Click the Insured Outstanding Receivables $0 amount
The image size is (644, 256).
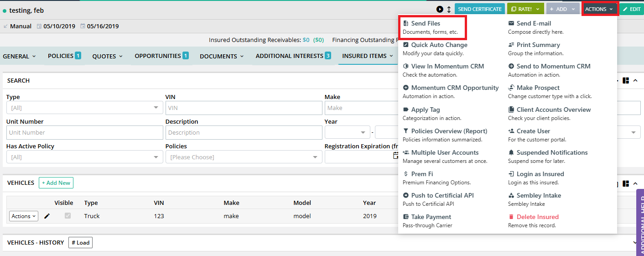pos(306,40)
